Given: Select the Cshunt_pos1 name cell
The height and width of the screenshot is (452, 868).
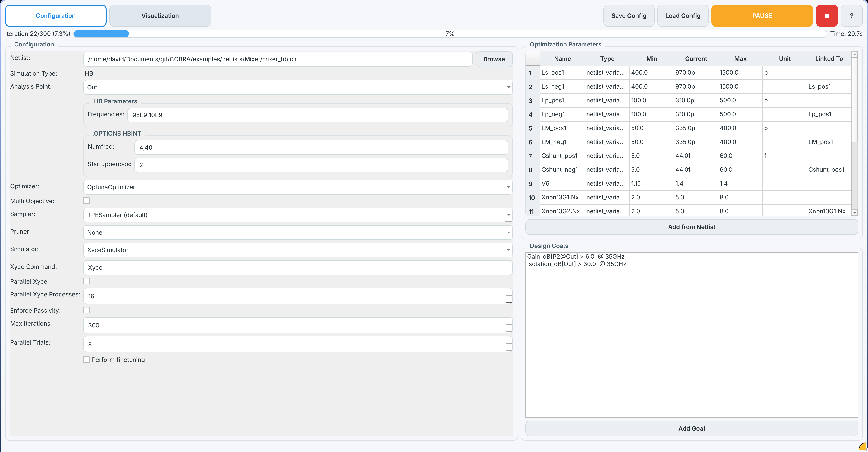Looking at the screenshot, I should [562, 156].
